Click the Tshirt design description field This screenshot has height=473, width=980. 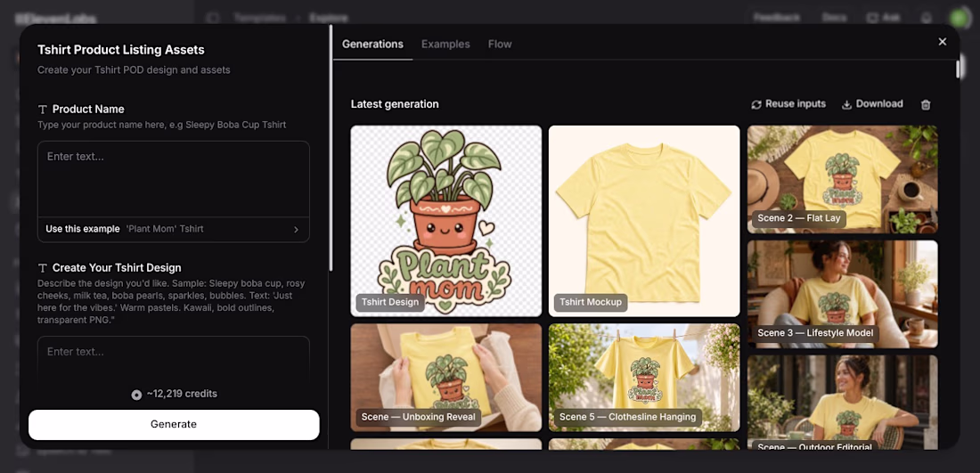(174, 357)
